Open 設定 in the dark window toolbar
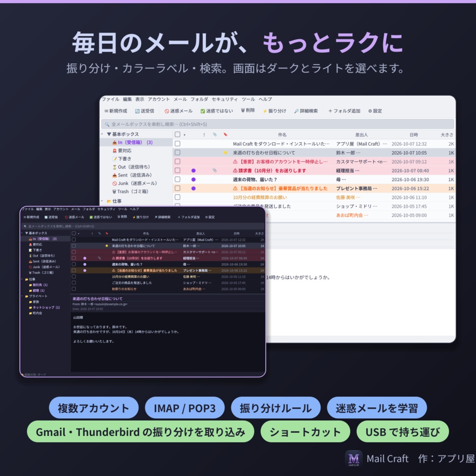 tap(210, 217)
